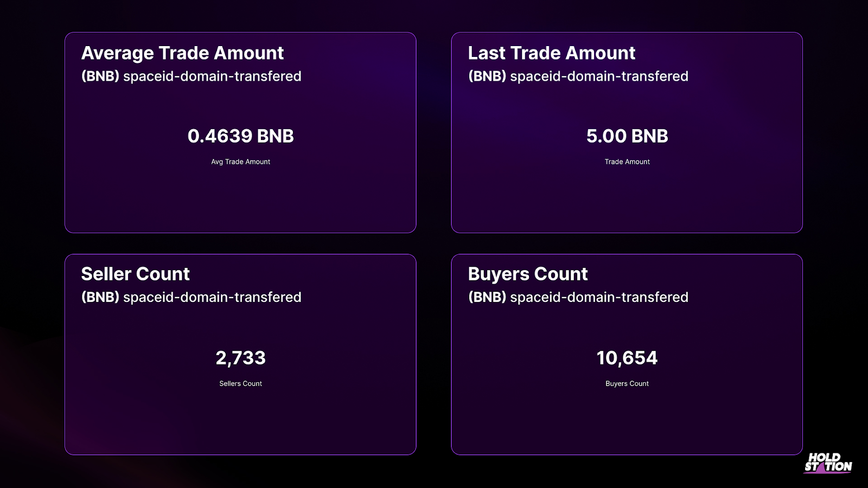
Task: Select the 10,654 buyers figure
Action: (627, 358)
